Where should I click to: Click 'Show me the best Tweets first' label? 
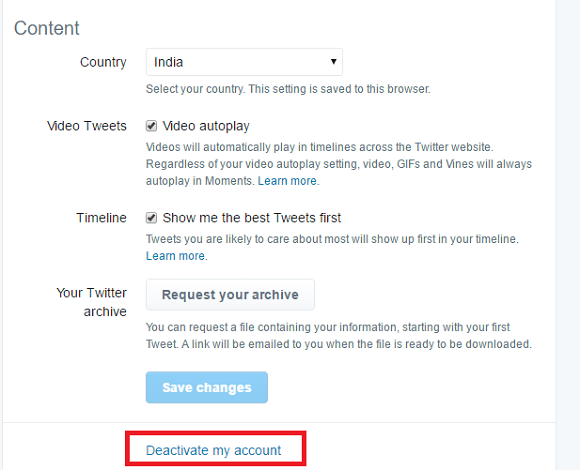[252, 218]
